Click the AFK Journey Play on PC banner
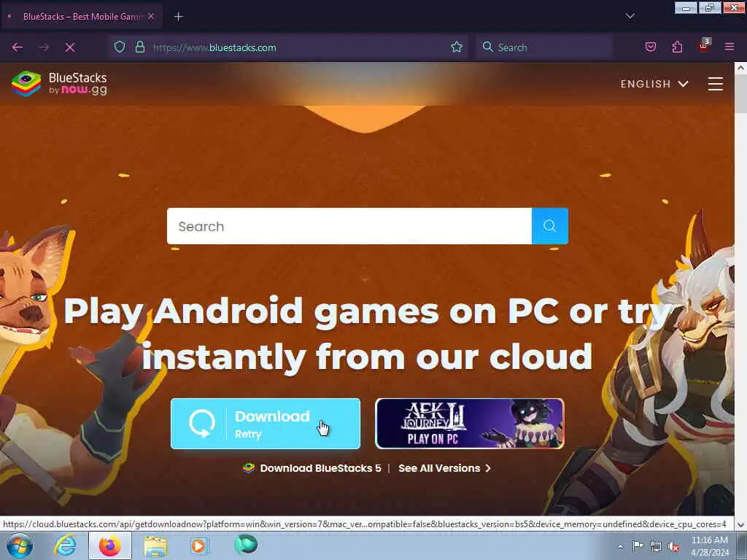747x560 pixels. 470,424
